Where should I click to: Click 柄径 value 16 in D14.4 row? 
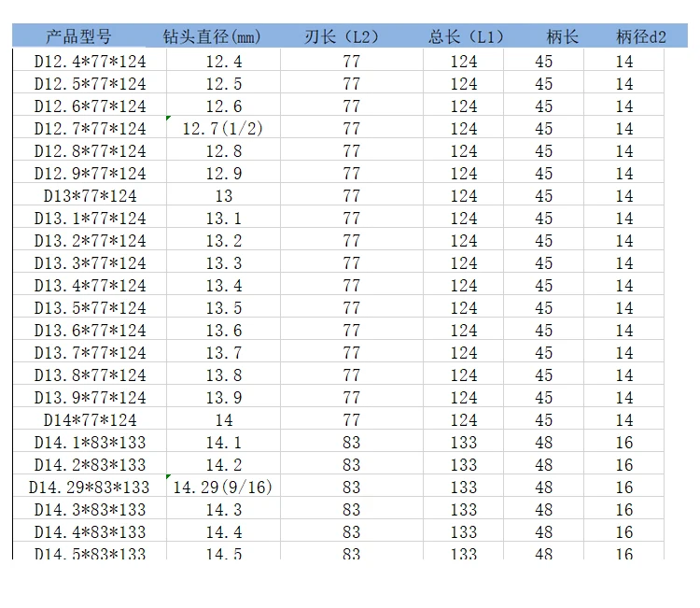624,532
